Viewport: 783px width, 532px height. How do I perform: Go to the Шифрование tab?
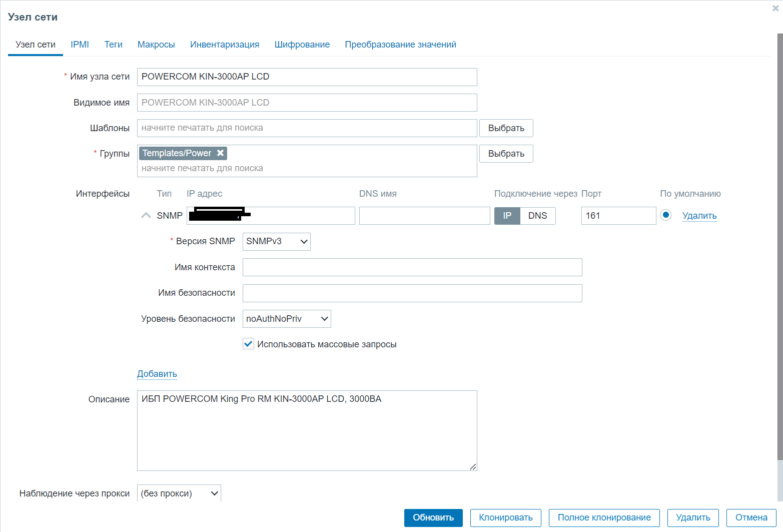302,45
